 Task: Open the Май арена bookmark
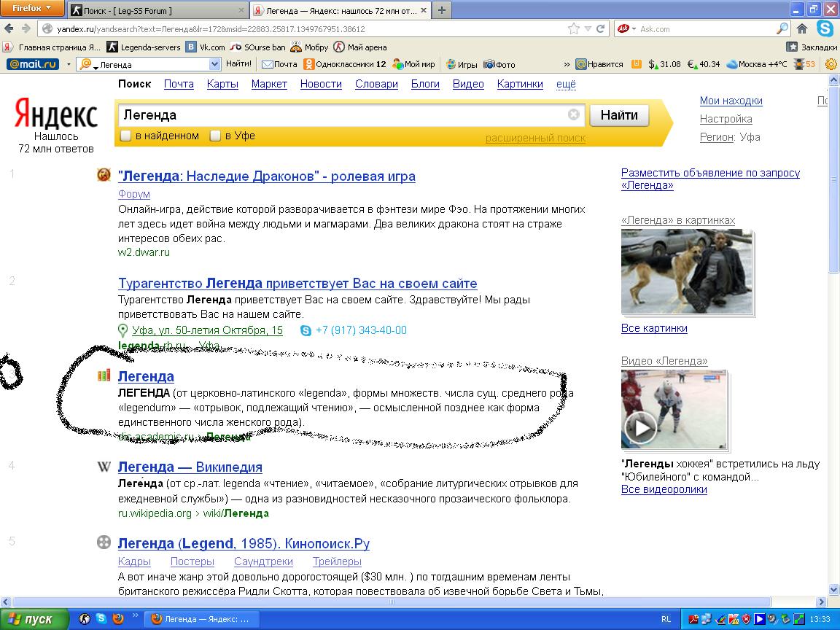(x=360, y=47)
